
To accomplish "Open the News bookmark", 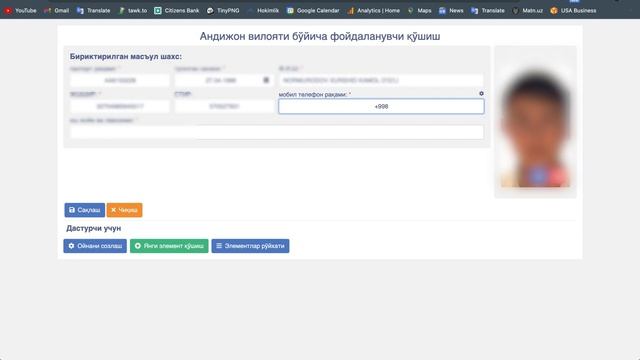I will click(451, 11).
